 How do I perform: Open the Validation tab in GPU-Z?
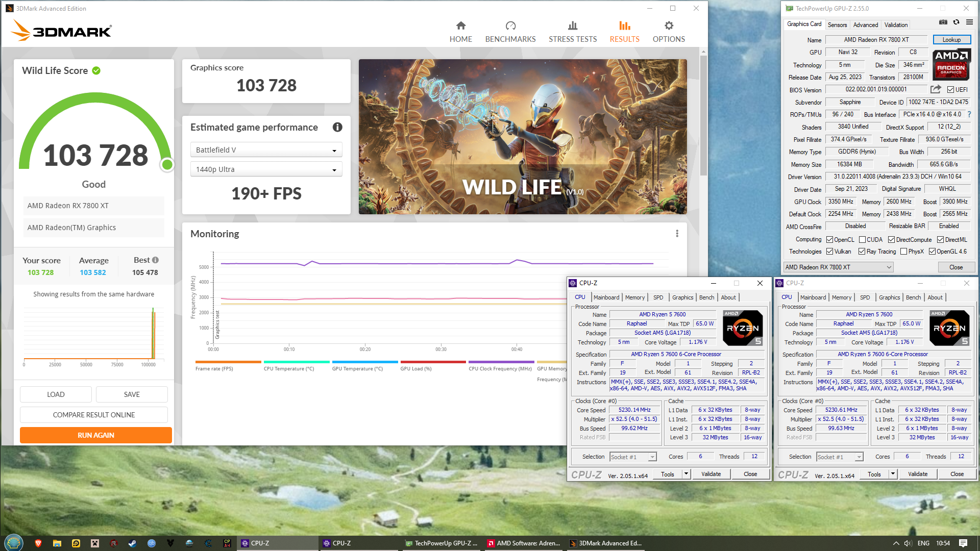896,24
